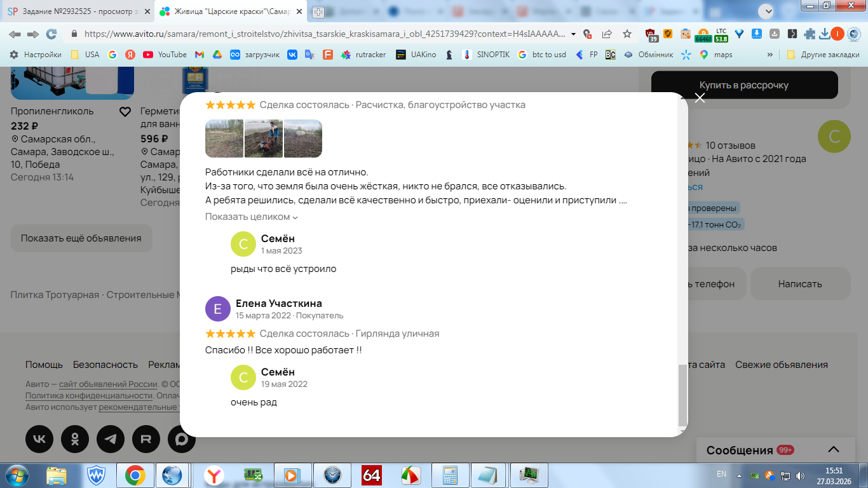The image size is (868, 488).
Task: Reload the page in browser
Action: tap(51, 34)
